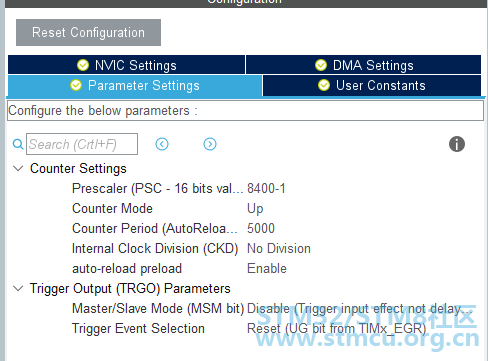Viewport: 488px width, 361px height.
Task: Edit the Prescaler value 8400-1
Action: click(x=266, y=189)
